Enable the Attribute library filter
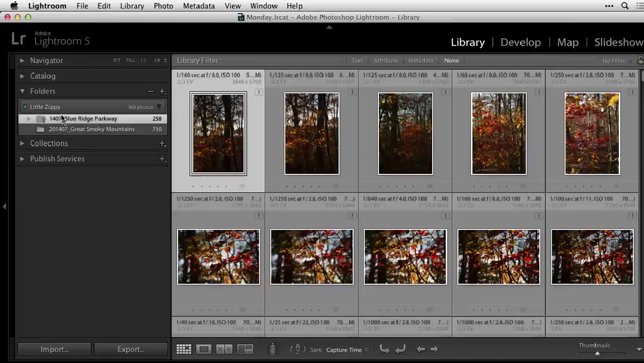Image resolution: width=644 pixels, height=363 pixels. click(386, 61)
